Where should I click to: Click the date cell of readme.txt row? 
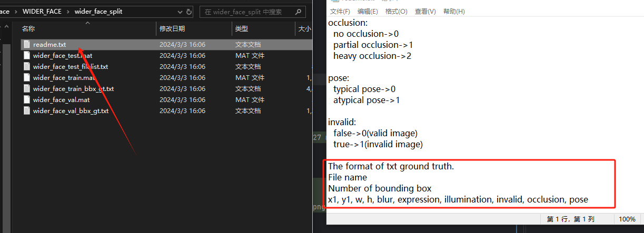[182, 45]
